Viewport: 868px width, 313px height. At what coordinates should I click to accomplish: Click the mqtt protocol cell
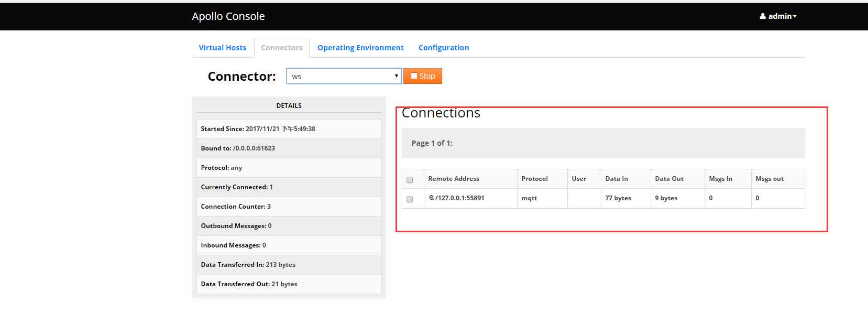click(542, 198)
